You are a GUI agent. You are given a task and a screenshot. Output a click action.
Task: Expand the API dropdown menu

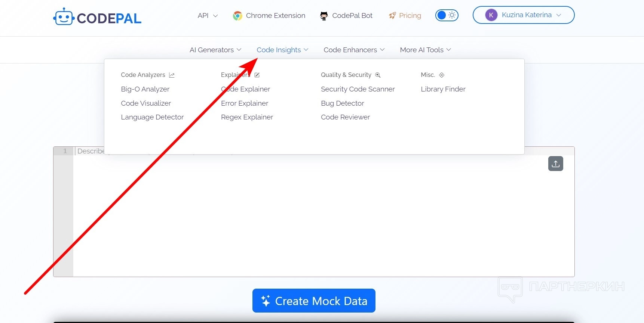(x=208, y=16)
